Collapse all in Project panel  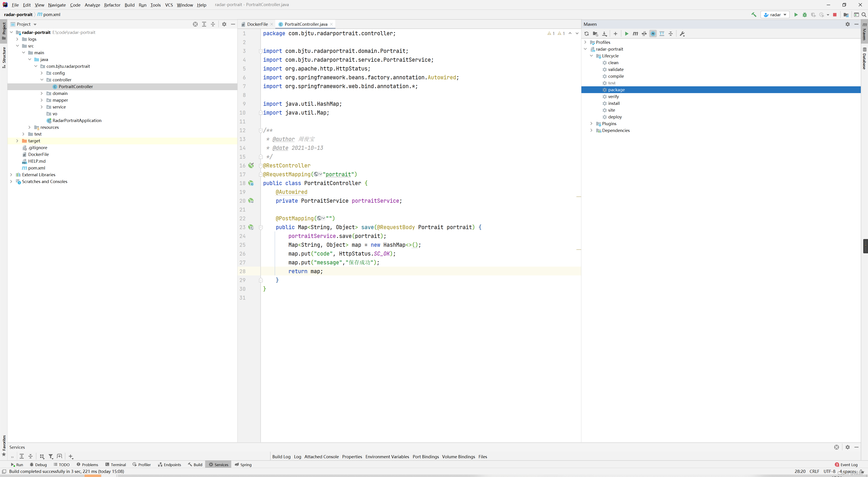(x=213, y=24)
